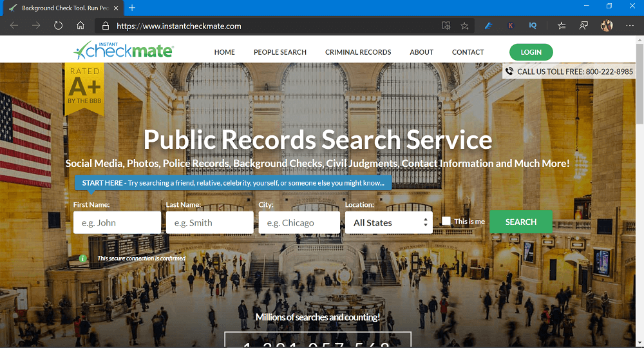
Task: Click the blue pen extension icon
Action: coord(488,26)
